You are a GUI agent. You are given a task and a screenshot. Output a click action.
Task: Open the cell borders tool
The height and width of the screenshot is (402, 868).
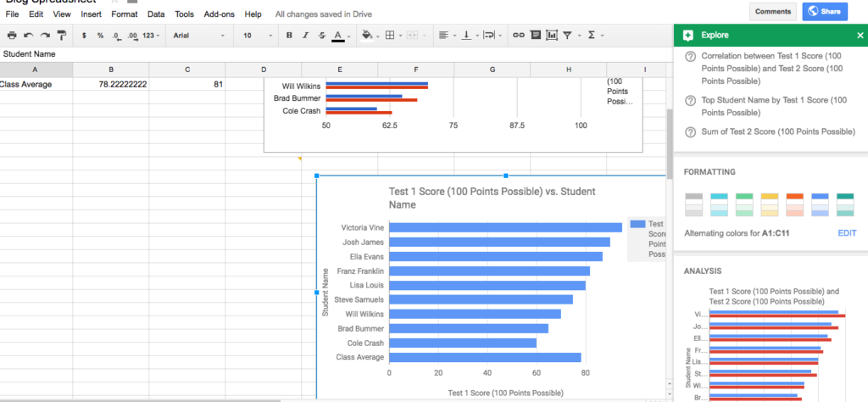[390, 36]
